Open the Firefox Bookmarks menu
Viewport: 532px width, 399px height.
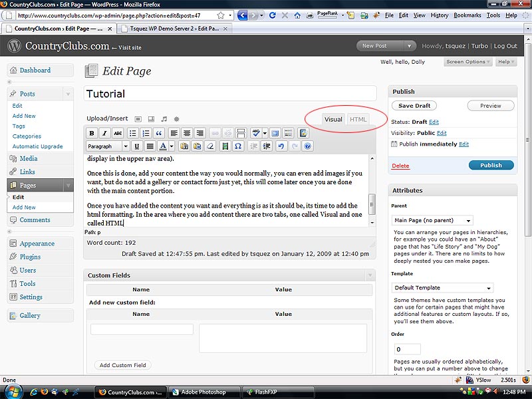tap(467, 15)
